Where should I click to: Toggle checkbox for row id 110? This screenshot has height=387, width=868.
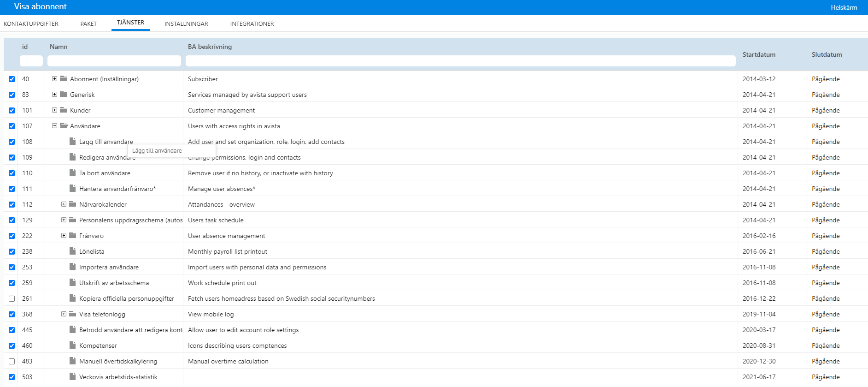coord(12,173)
